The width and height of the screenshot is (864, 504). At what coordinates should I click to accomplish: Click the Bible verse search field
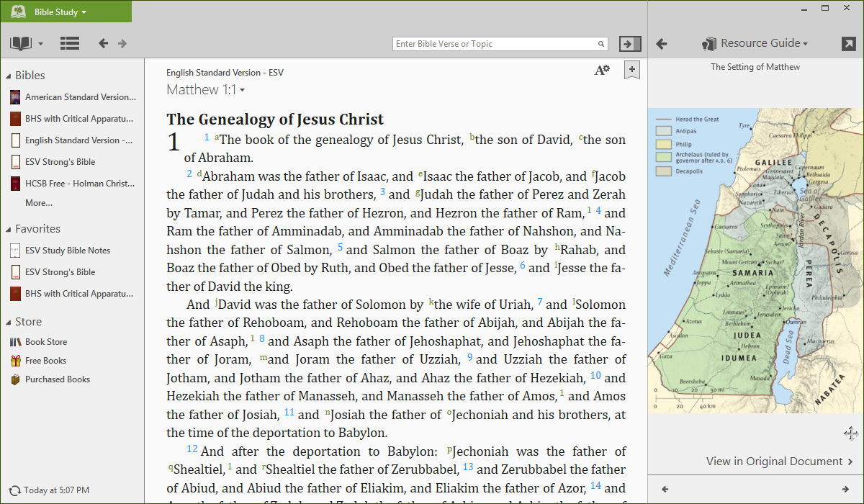tap(500, 44)
